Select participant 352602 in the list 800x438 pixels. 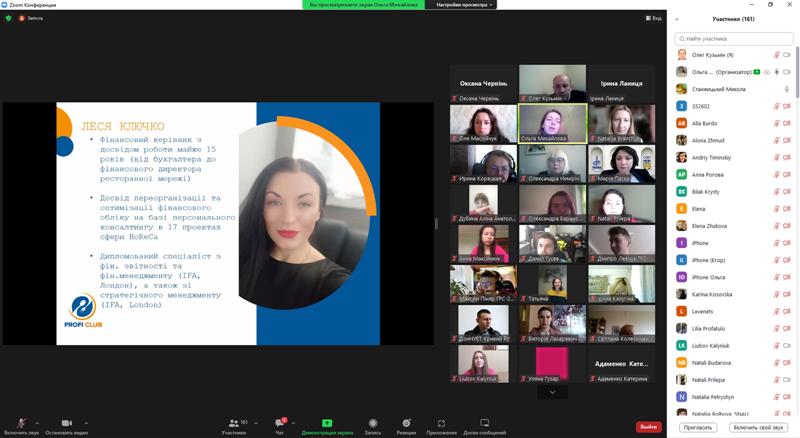(x=734, y=106)
